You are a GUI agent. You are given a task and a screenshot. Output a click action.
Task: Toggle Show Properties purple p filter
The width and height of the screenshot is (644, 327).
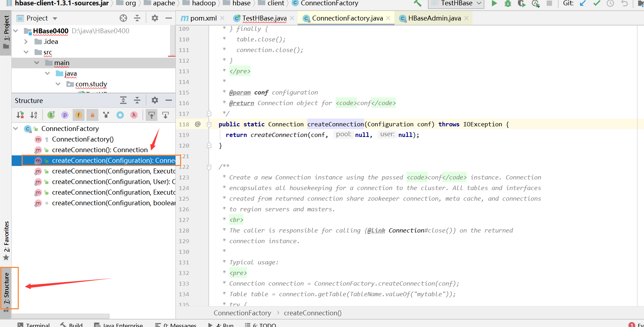coord(65,115)
